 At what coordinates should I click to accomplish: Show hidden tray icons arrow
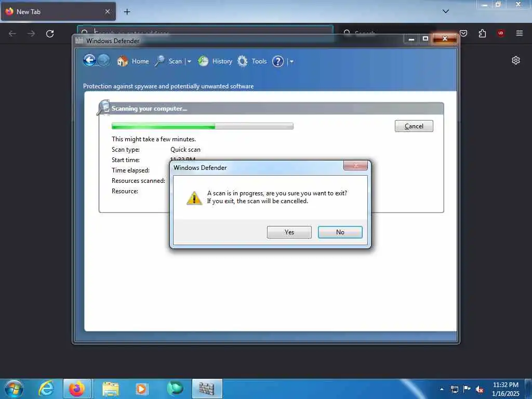click(x=442, y=389)
